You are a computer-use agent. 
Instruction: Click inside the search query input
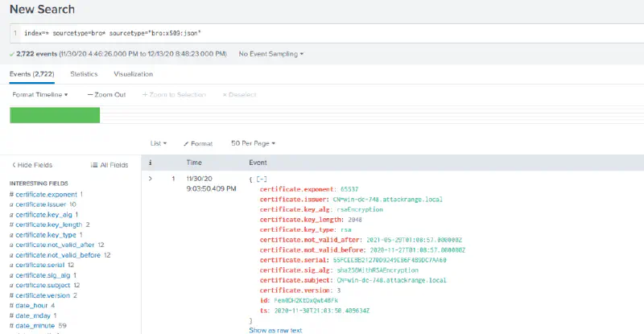point(322,33)
